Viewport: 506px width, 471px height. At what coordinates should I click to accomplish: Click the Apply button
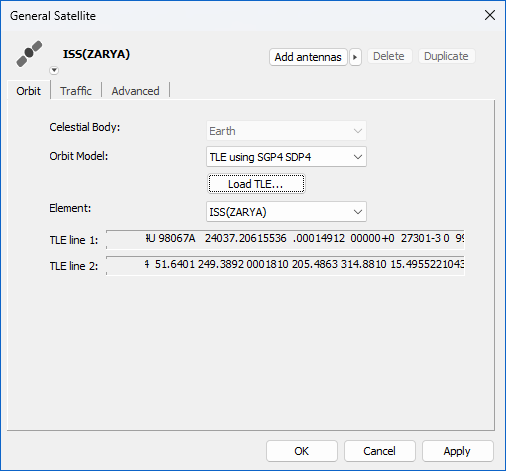[457, 451]
